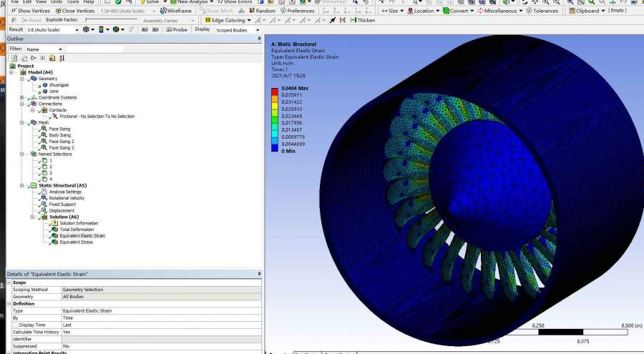Select Equivalent Stress result item
This screenshot has width=644, height=354.
coord(76,242)
